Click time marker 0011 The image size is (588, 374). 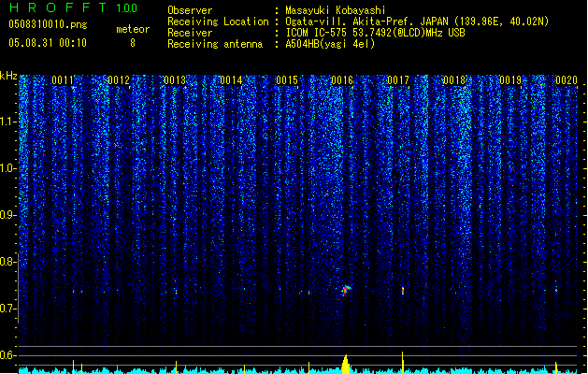[63, 80]
